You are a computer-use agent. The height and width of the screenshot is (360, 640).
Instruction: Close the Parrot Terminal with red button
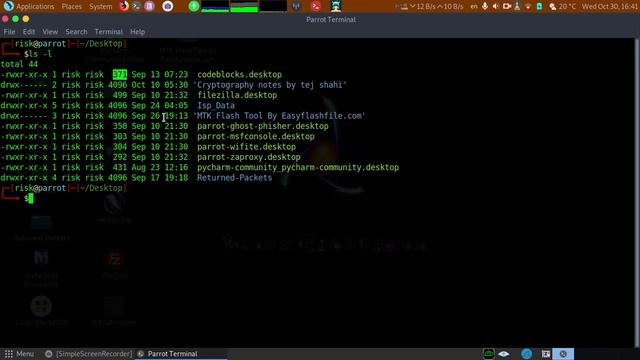coord(5,19)
